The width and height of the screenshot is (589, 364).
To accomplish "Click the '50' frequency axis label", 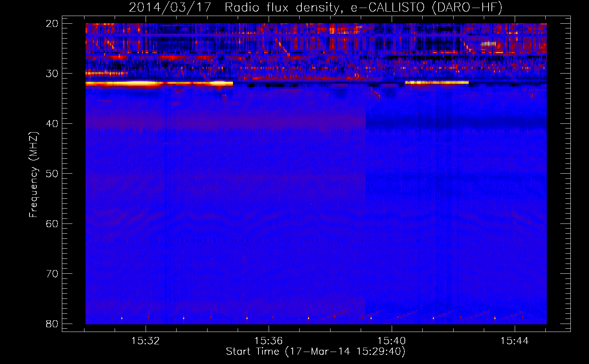I will (x=52, y=174).
